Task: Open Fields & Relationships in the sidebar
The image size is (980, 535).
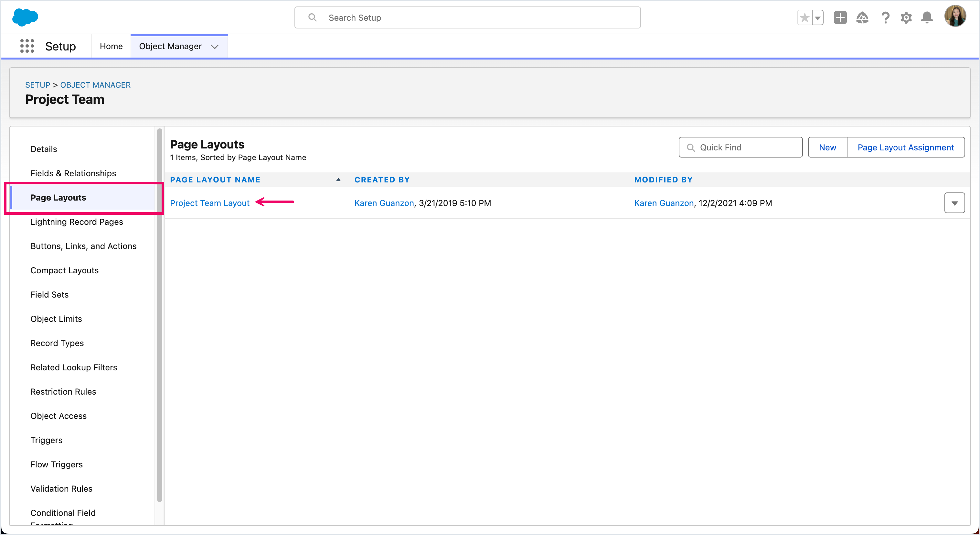Action: tap(73, 173)
